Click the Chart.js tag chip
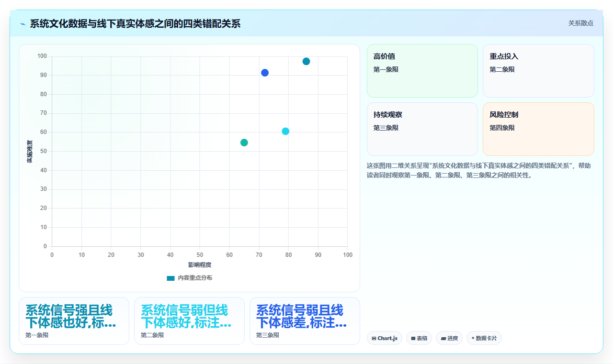 tap(385, 338)
